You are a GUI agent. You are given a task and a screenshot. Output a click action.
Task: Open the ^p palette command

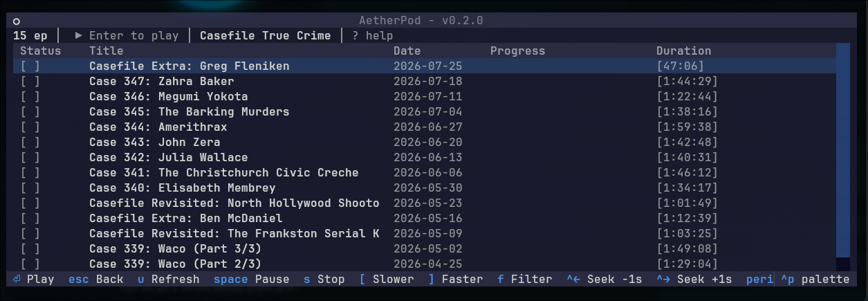(815, 280)
